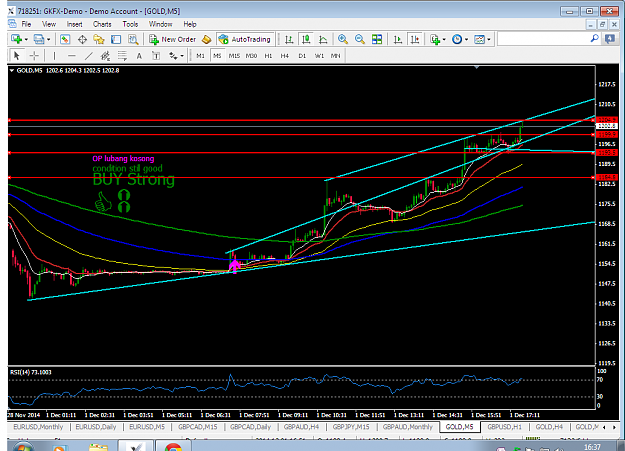Open the profiles dropdown arrow
Viewport: 625px width, 451px height.
[49, 39]
